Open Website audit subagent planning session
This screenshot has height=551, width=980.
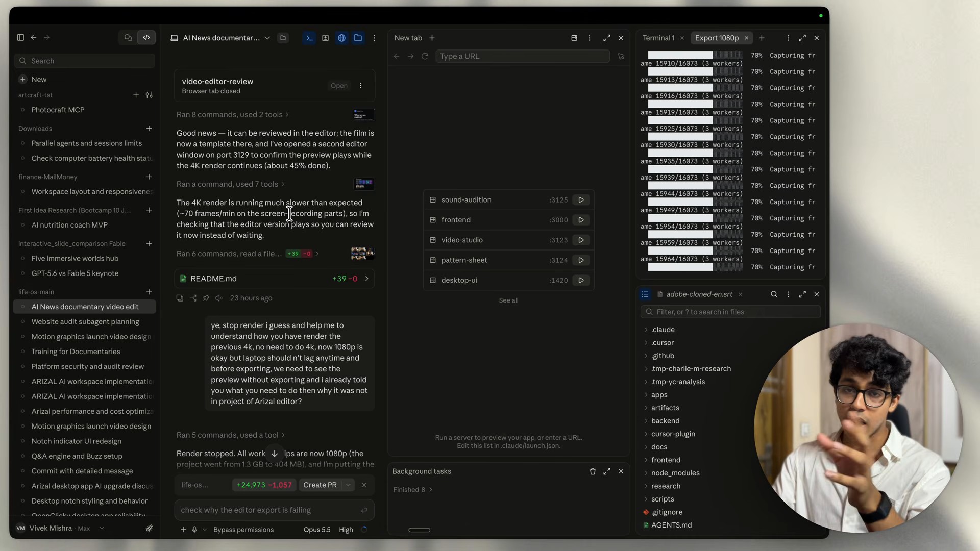point(85,321)
